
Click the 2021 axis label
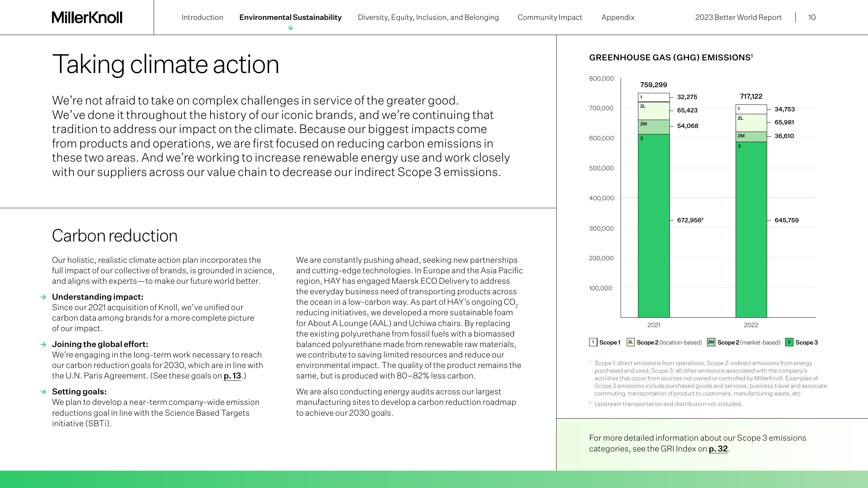tap(654, 325)
